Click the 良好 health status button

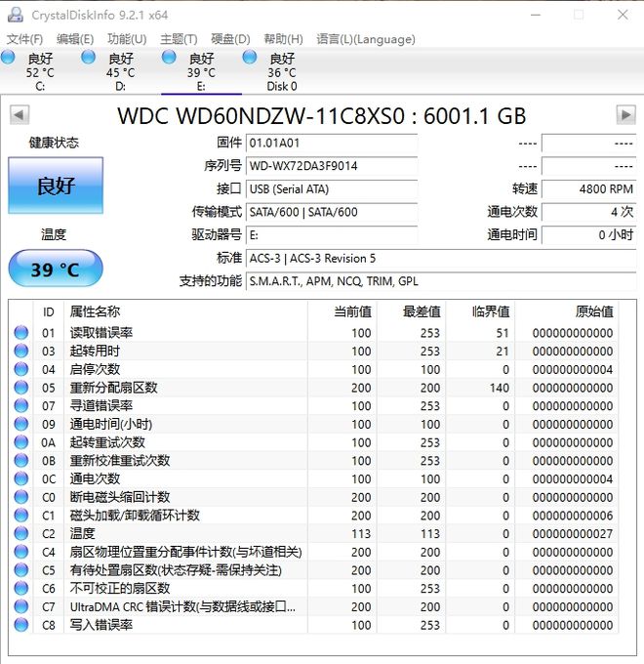tap(56, 186)
